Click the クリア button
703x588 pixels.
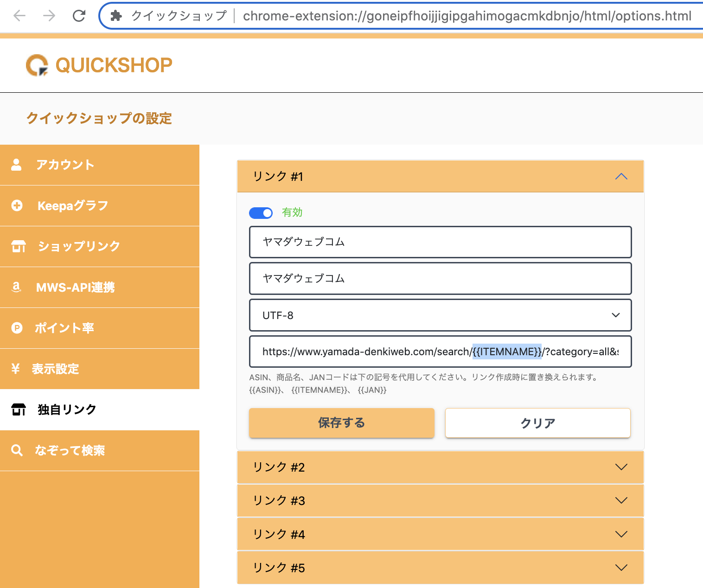(538, 423)
